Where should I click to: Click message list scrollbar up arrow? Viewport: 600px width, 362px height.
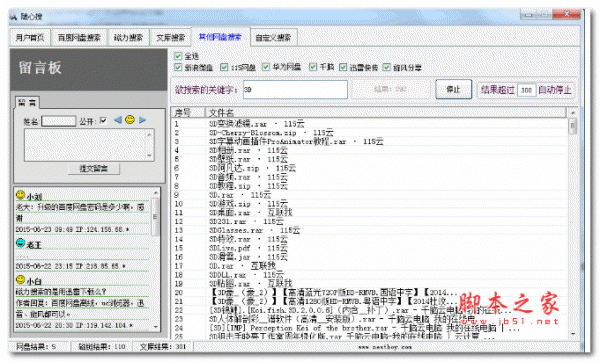point(155,192)
